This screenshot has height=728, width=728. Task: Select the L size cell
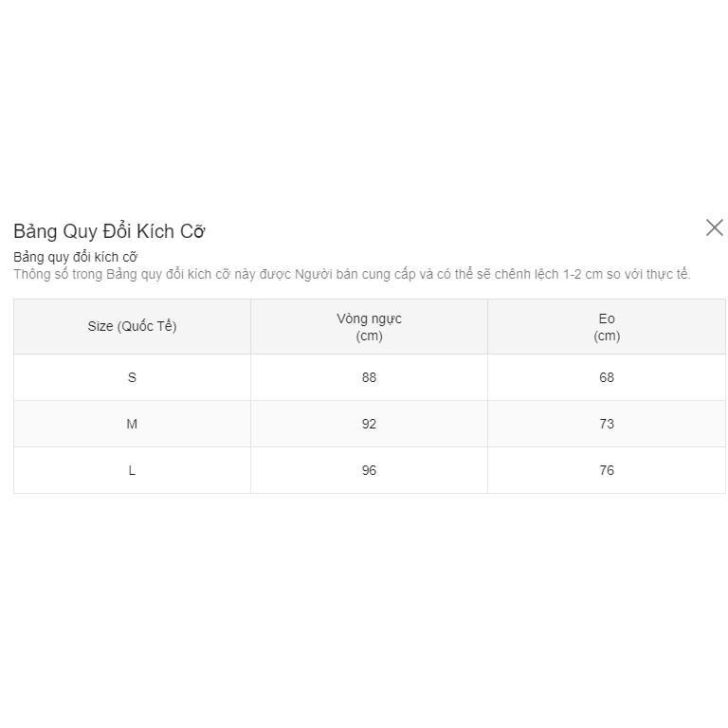click(133, 470)
